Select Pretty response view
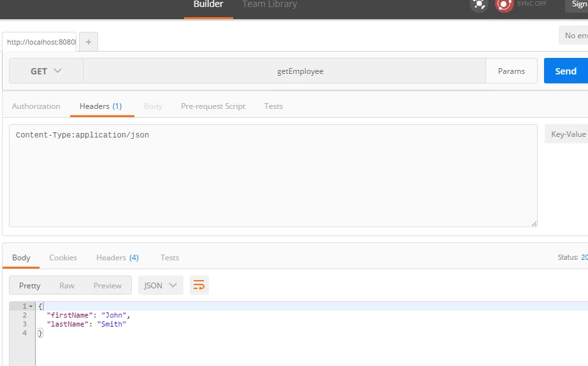Image resolution: width=588 pixels, height=366 pixels. coord(30,285)
